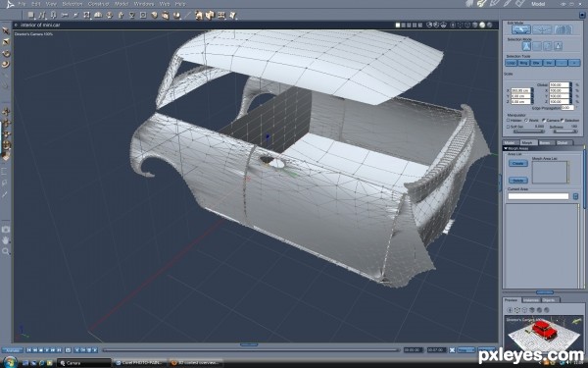Switch to the Model room wrench icon
This screenshot has height=368, width=588.
pyautogui.click(x=481, y=3)
